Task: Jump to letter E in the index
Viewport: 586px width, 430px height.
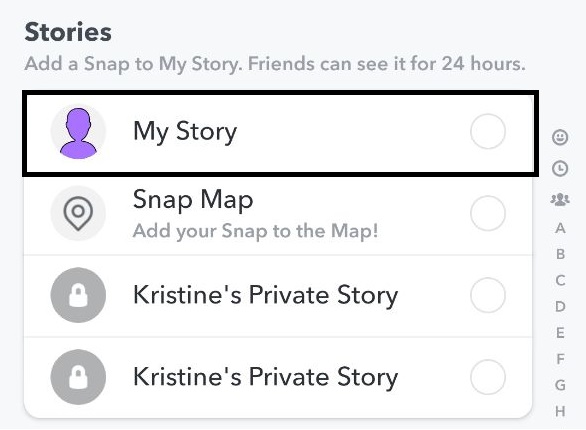Action: pos(560,332)
